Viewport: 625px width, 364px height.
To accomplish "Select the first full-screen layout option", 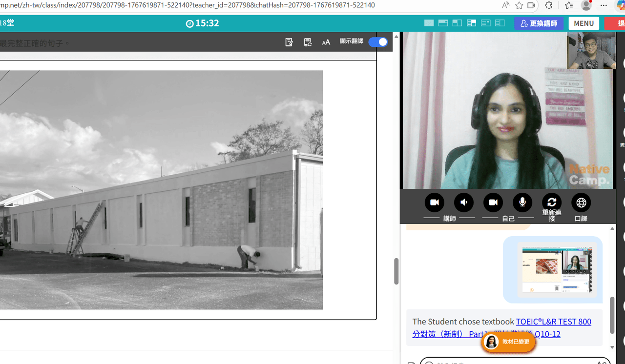I will [429, 23].
